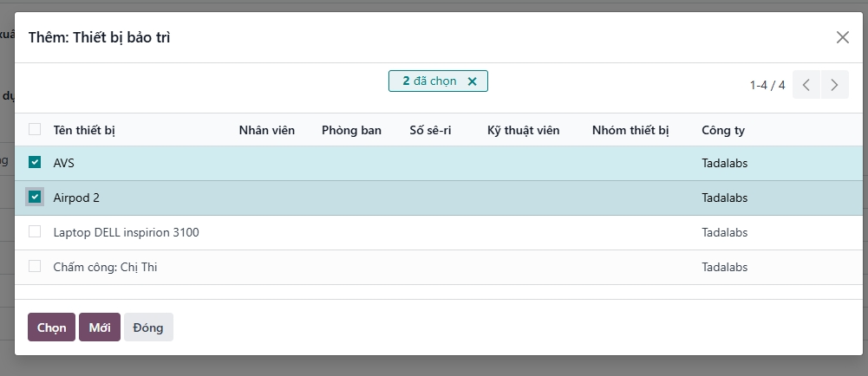Open the AVS device row

[x=439, y=163]
